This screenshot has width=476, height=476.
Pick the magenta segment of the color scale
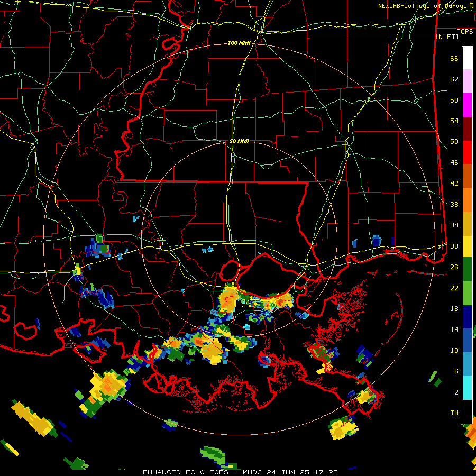tap(467, 105)
